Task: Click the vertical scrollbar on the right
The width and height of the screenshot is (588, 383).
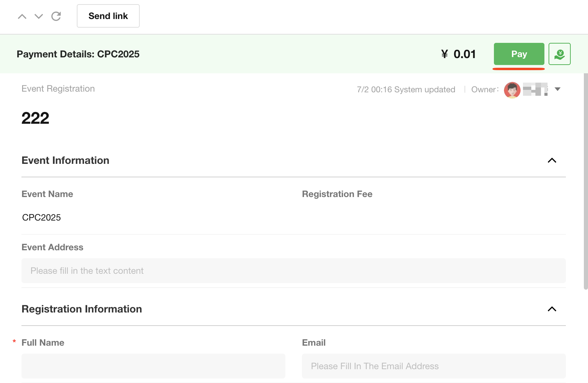Action: click(x=586, y=180)
